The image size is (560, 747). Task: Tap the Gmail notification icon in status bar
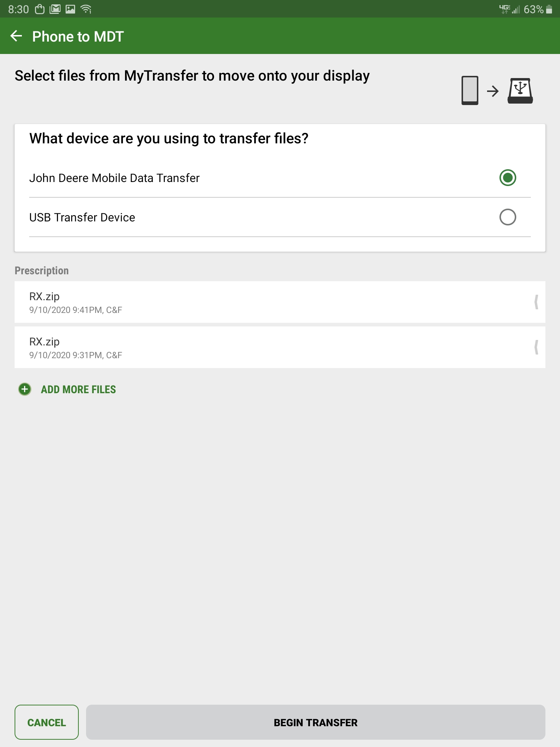tap(55, 9)
